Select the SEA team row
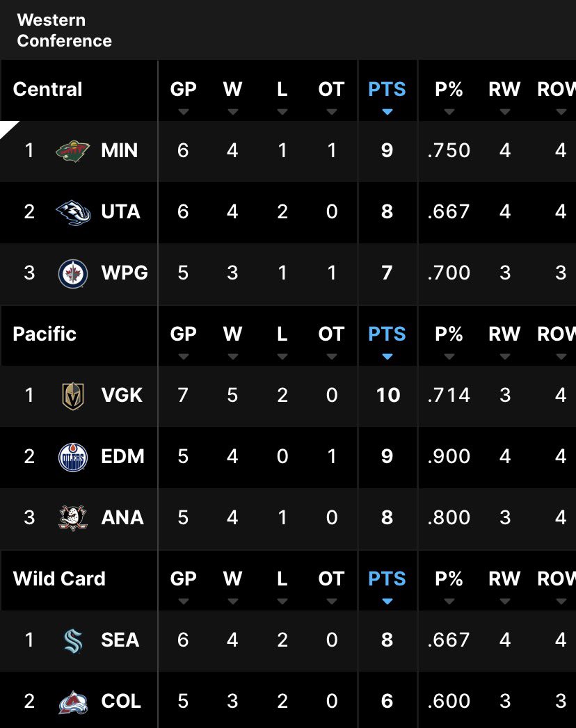576x728 pixels. coord(288,640)
